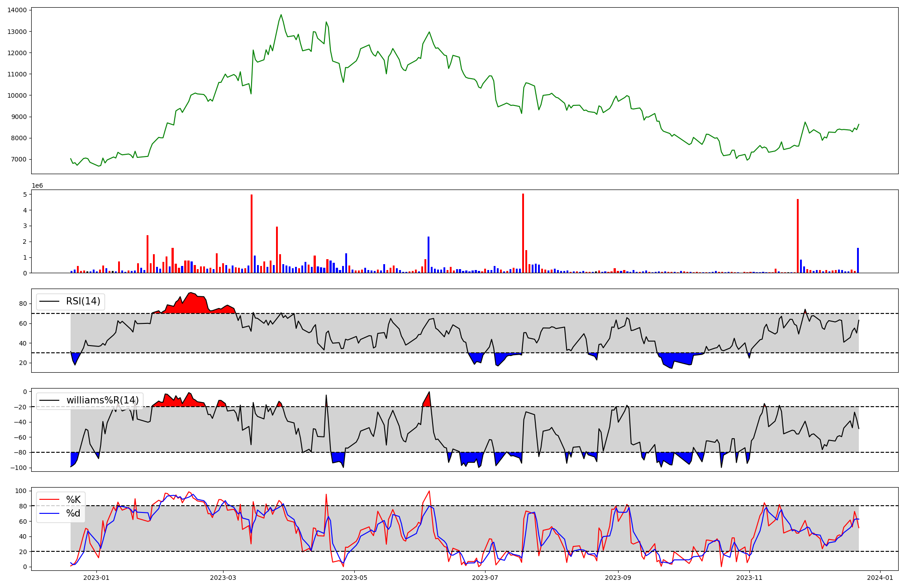Click the 2023-05 x-axis date label
The width and height of the screenshot is (905, 588).
point(354,578)
